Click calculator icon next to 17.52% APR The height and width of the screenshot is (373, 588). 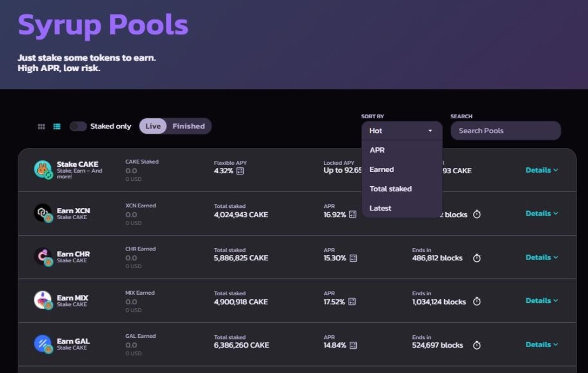352,302
